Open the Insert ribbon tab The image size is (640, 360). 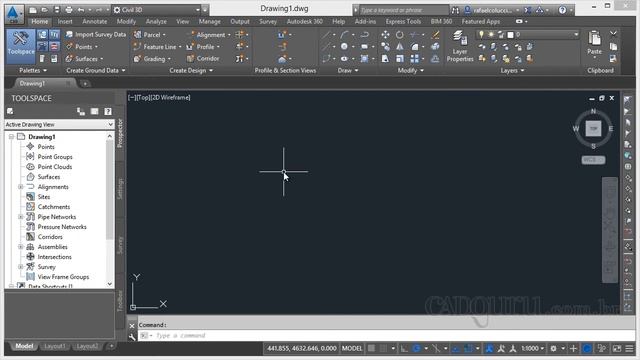(x=65, y=22)
